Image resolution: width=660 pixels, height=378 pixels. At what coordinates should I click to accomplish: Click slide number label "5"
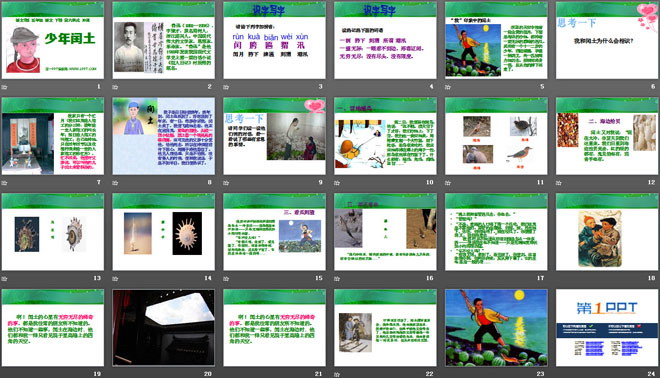tap(542, 86)
